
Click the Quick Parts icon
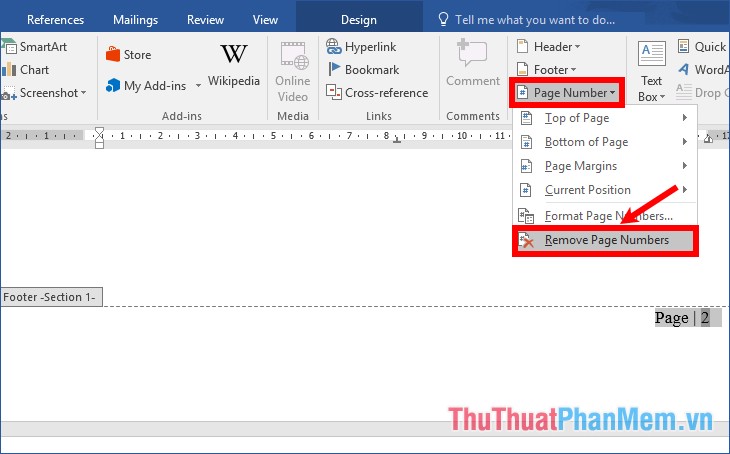pos(683,46)
